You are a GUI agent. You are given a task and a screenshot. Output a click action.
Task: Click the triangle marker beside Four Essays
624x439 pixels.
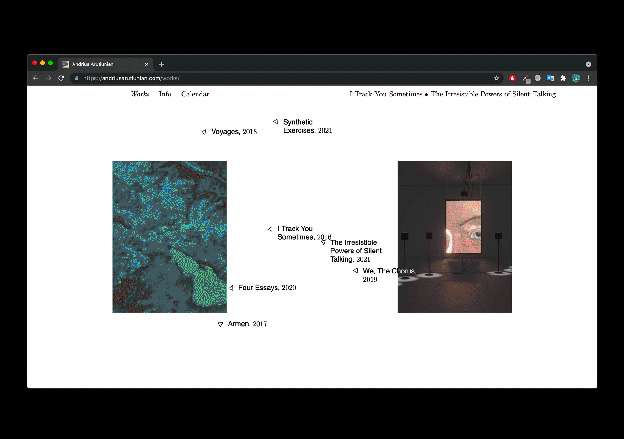pos(232,288)
